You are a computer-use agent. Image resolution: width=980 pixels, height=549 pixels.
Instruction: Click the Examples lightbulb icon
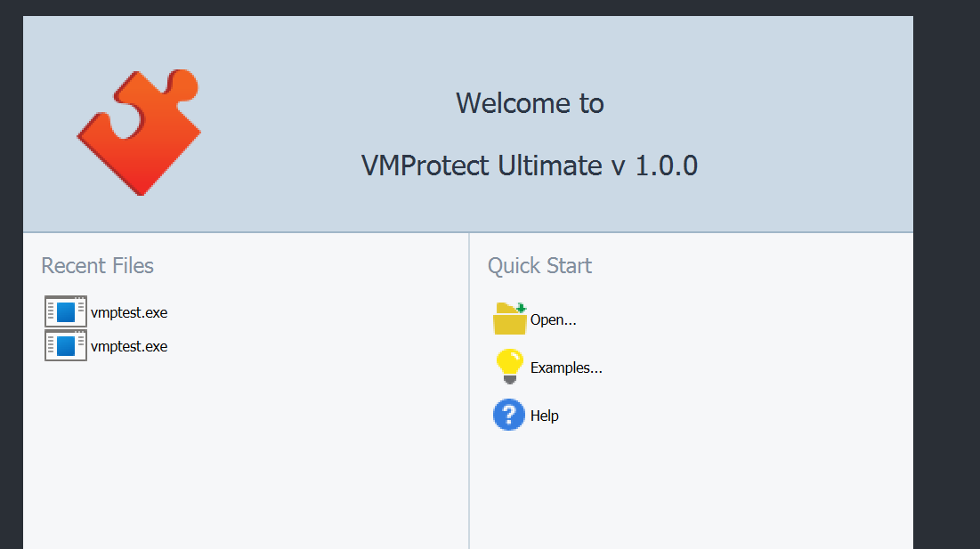pyautogui.click(x=509, y=367)
